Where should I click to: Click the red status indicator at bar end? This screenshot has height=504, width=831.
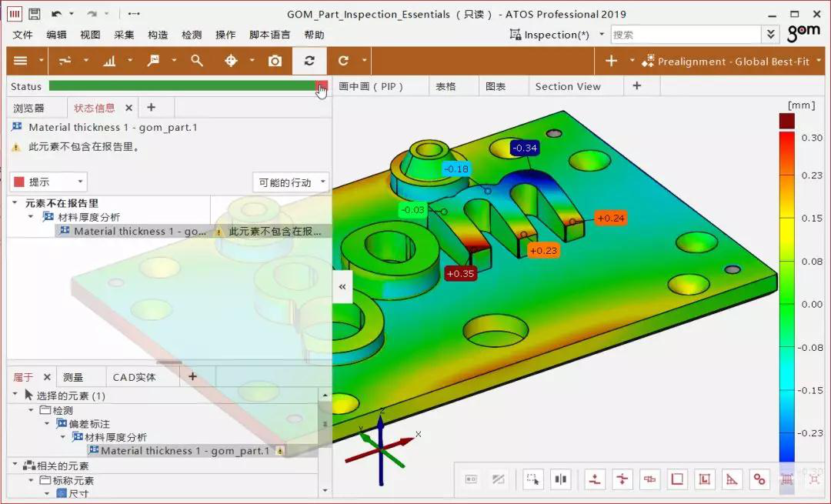coord(322,85)
